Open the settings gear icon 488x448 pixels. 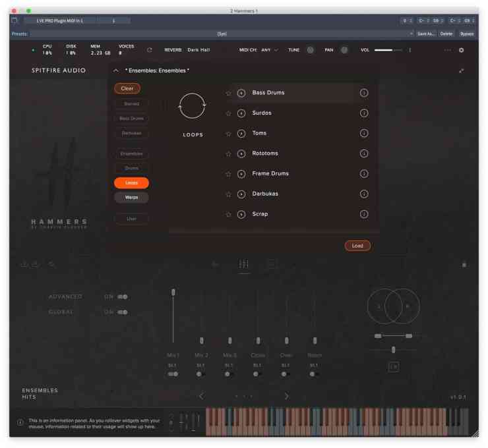[461, 50]
